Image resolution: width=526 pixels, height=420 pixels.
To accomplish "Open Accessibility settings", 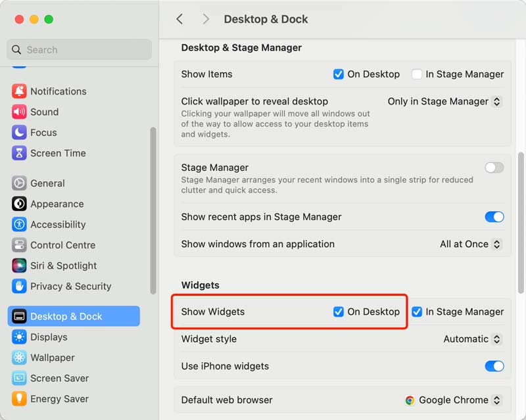I will (x=74, y=224).
